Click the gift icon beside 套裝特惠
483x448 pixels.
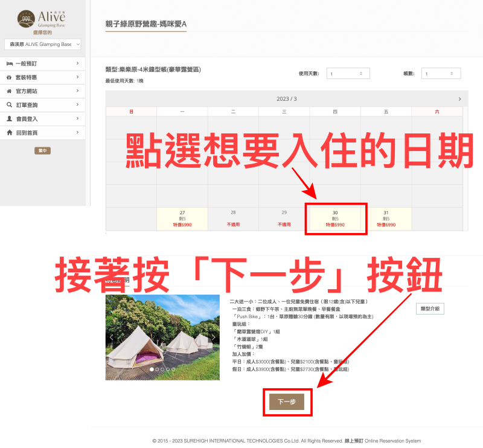point(9,77)
